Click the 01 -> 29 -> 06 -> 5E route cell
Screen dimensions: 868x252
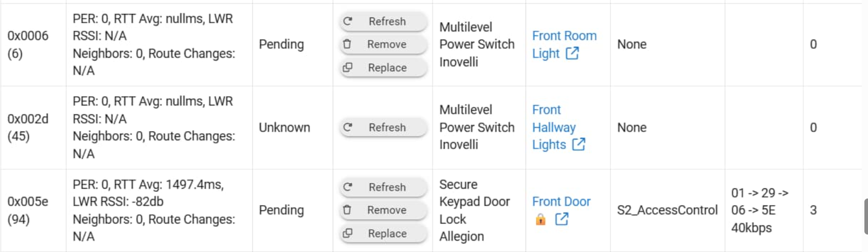[759, 210]
